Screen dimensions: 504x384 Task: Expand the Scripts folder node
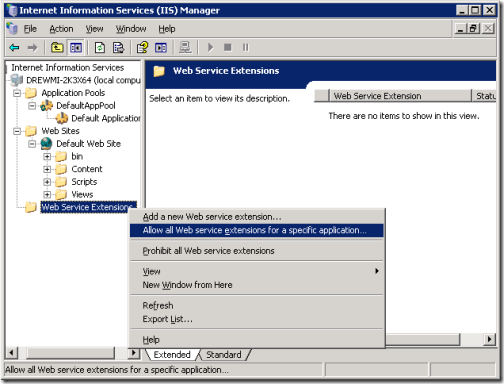tap(47, 182)
